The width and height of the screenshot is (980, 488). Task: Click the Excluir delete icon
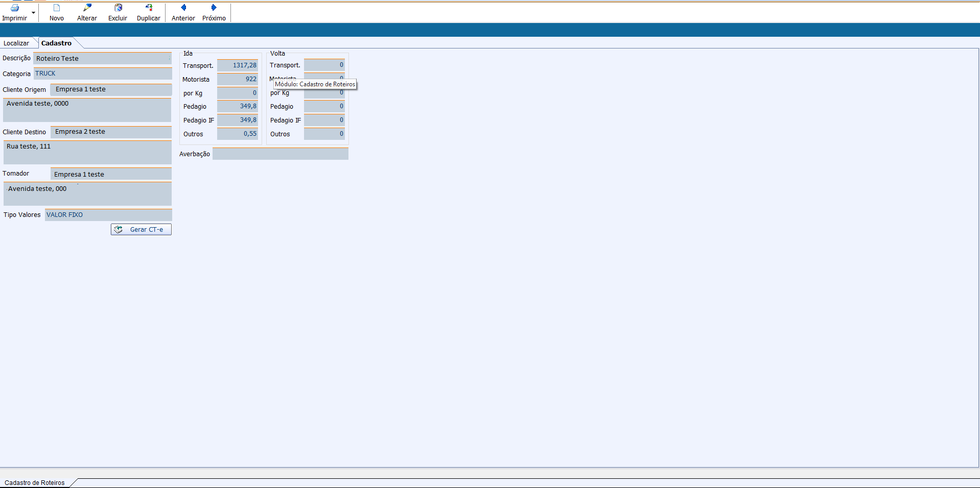coord(118,8)
